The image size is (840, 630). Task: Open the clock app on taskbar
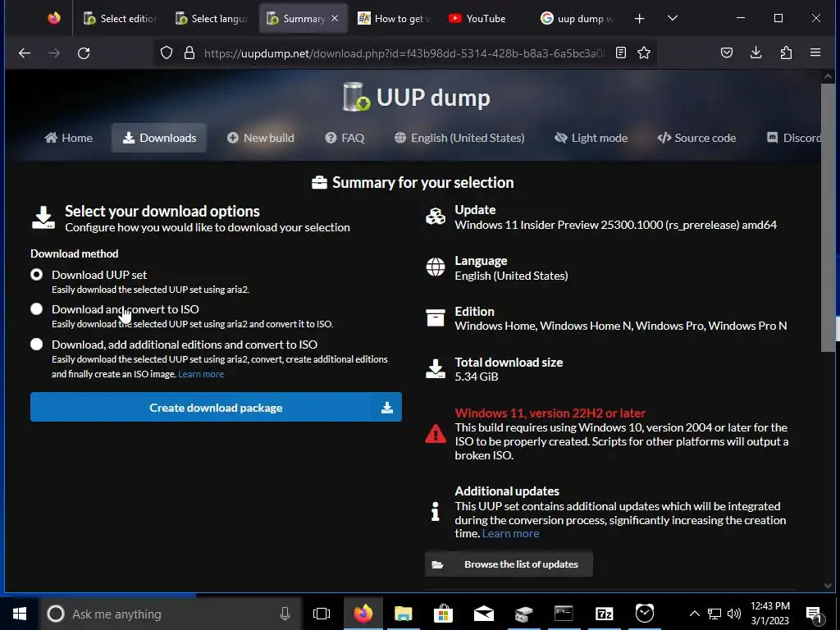(645, 614)
